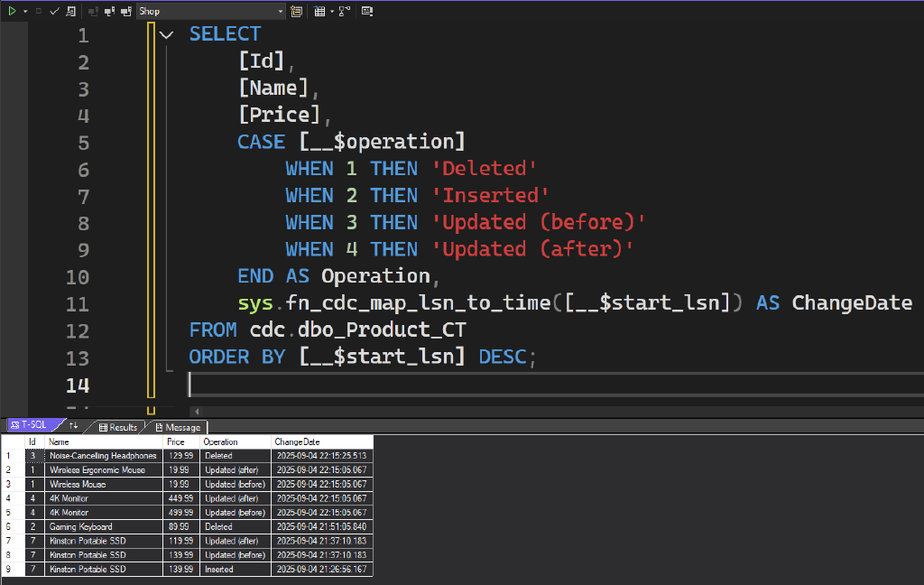Click the Cancel executing query stop icon
The height and width of the screenshot is (585, 924).
38,11
